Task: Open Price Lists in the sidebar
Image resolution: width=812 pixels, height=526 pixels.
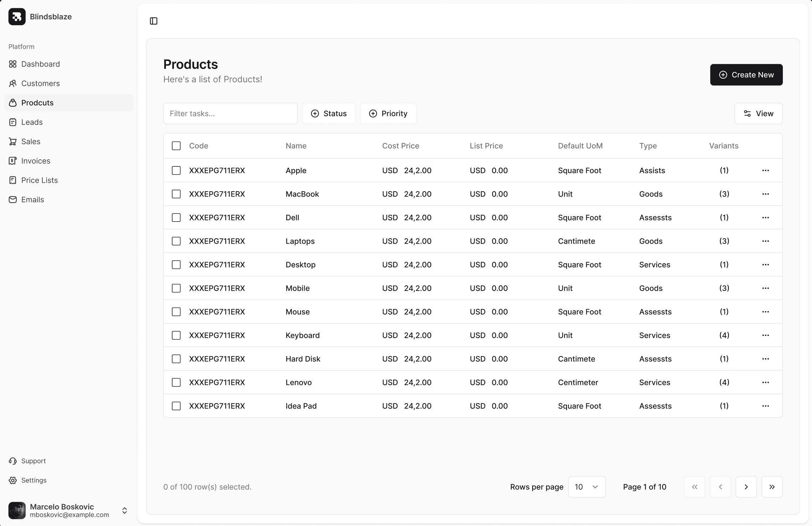Action: click(x=69, y=180)
